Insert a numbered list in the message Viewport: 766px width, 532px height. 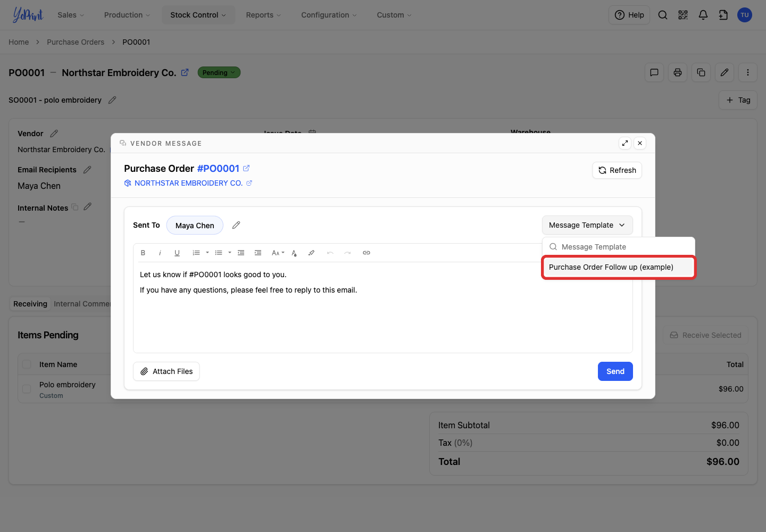tap(196, 253)
